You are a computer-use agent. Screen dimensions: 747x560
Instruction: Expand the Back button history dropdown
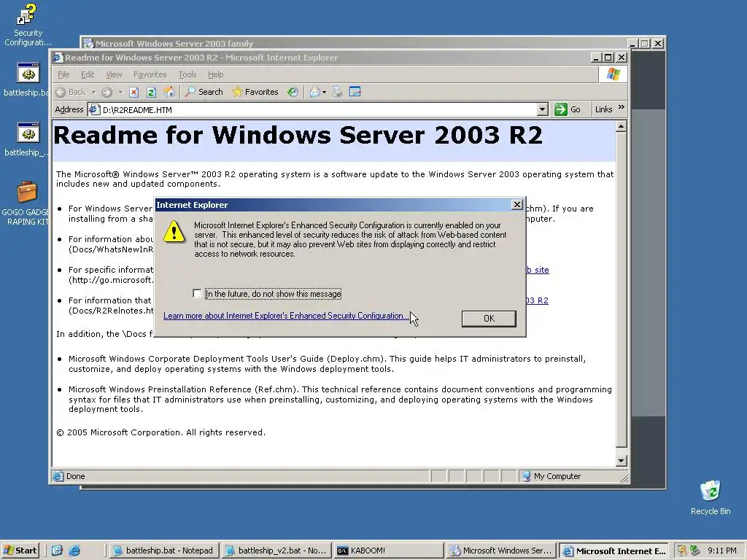94,92
